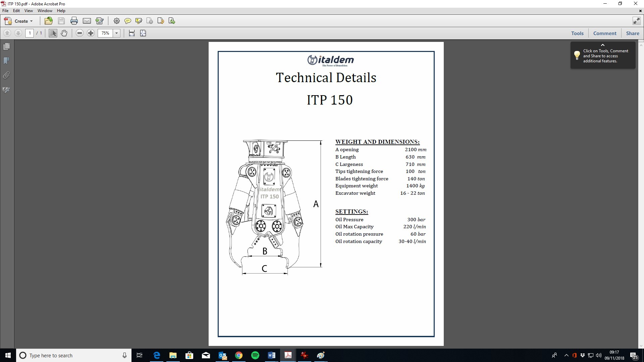Viewport: 644px width, 362px height.
Task: Click the 75% zoom value field
Action: (x=105, y=33)
